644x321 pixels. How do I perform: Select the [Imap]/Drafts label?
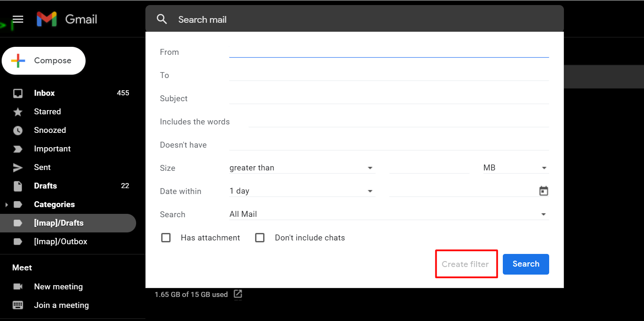68,223
